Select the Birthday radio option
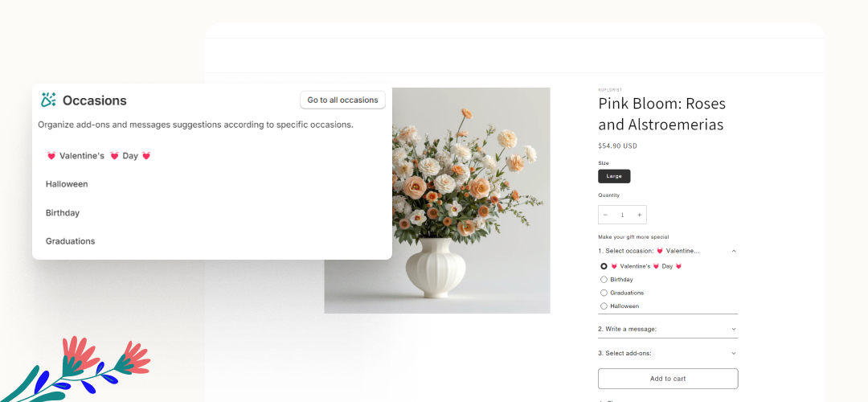 coord(604,280)
